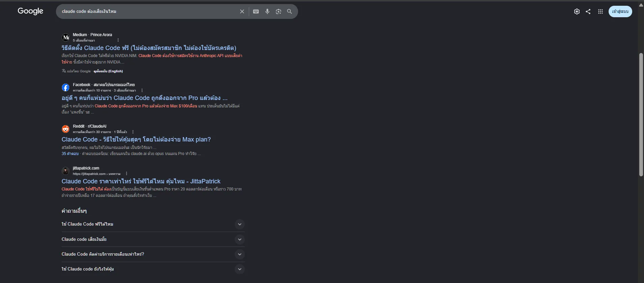
Task: Open the Facebook result favicon
Action: 66,87
